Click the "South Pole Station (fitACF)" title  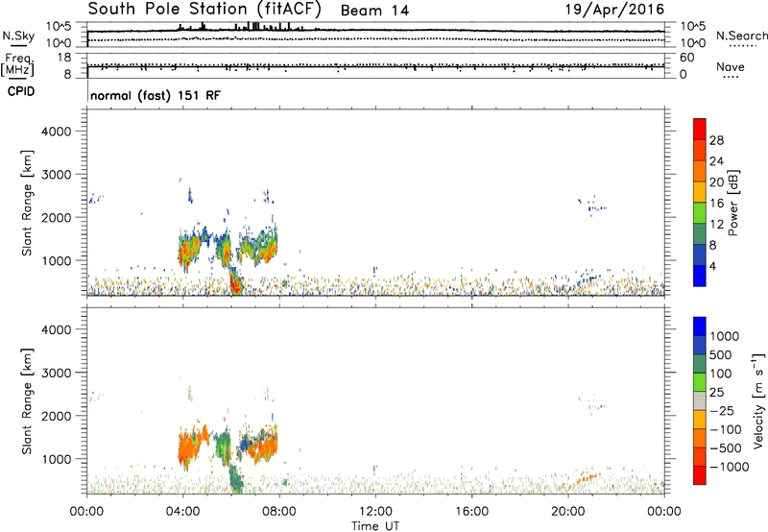pos(204,9)
